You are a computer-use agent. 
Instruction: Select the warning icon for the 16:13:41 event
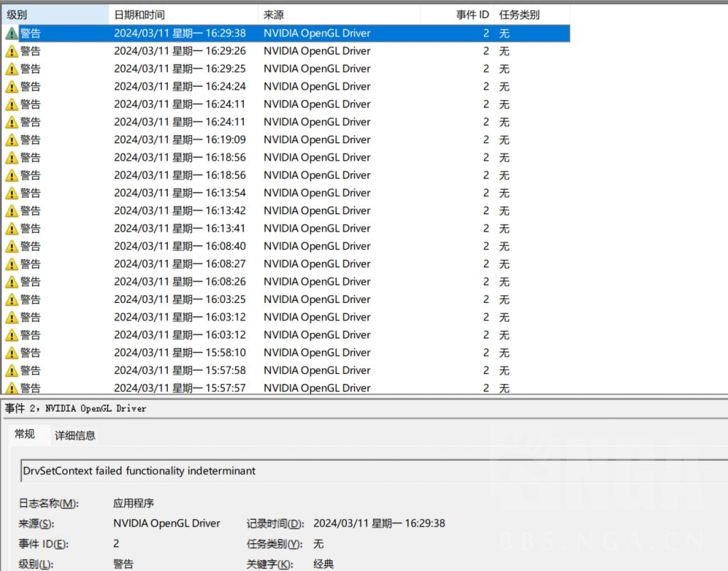[11, 229]
